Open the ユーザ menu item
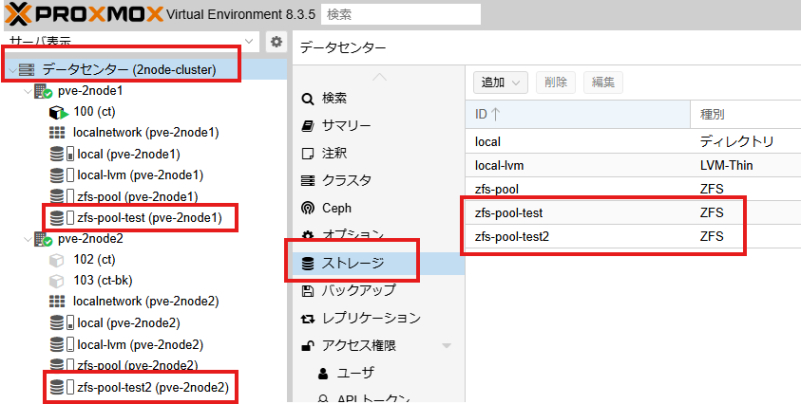Viewport: 801px width, 404px height. [x=355, y=374]
